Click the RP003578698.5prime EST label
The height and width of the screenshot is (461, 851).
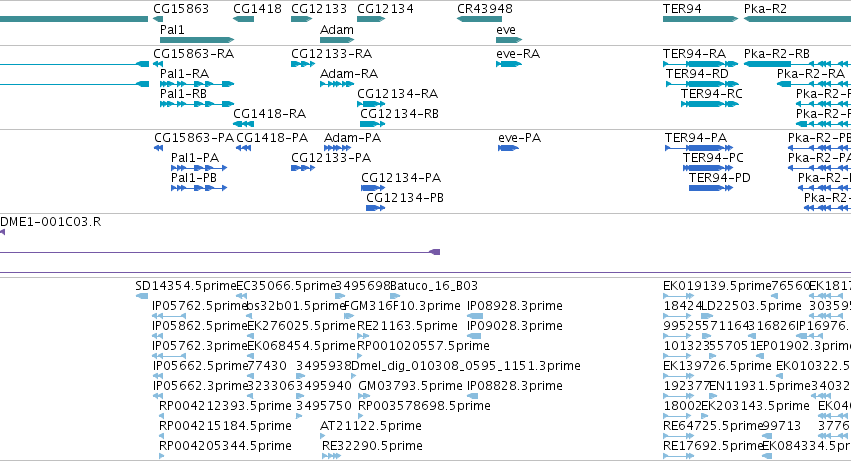pos(424,406)
